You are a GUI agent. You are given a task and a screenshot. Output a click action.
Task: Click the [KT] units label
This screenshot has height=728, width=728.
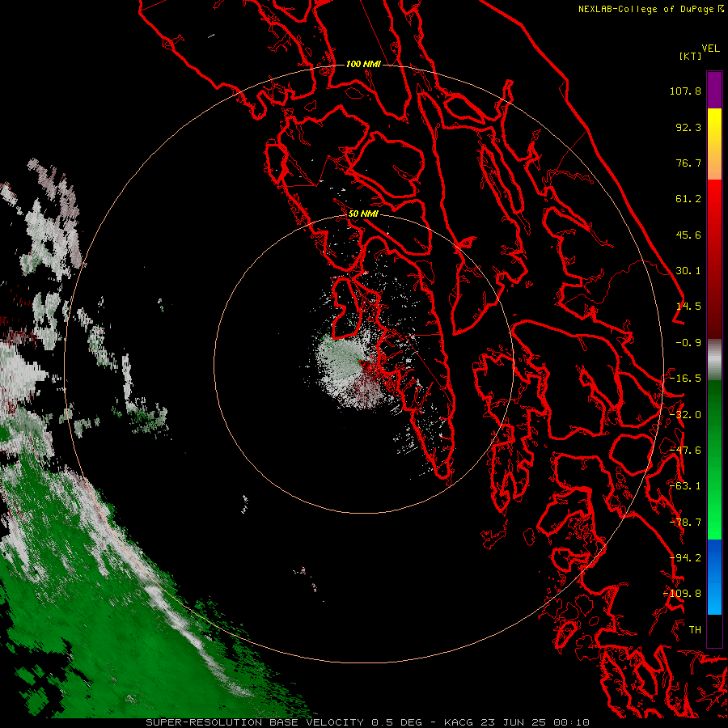click(690, 56)
